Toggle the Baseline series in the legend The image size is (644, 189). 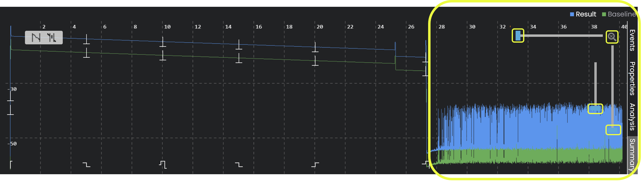click(619, 14)
